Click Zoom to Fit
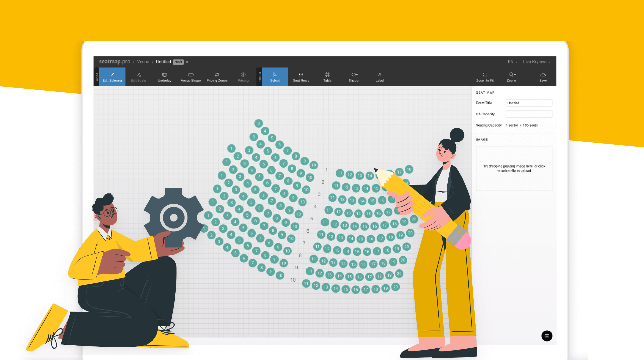The height and width of the screenshot is (360, 644). click(485, 77)
